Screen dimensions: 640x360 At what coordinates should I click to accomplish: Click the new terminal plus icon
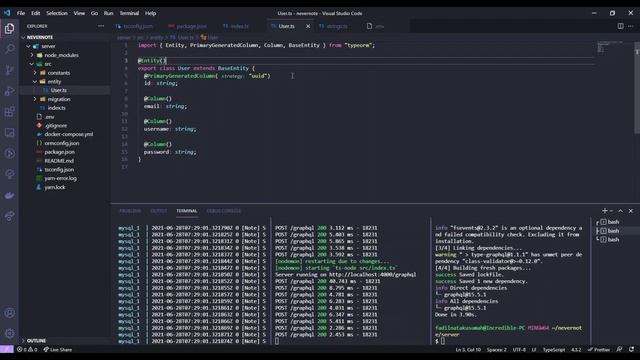pyautogui.click(x=604, y=211)
